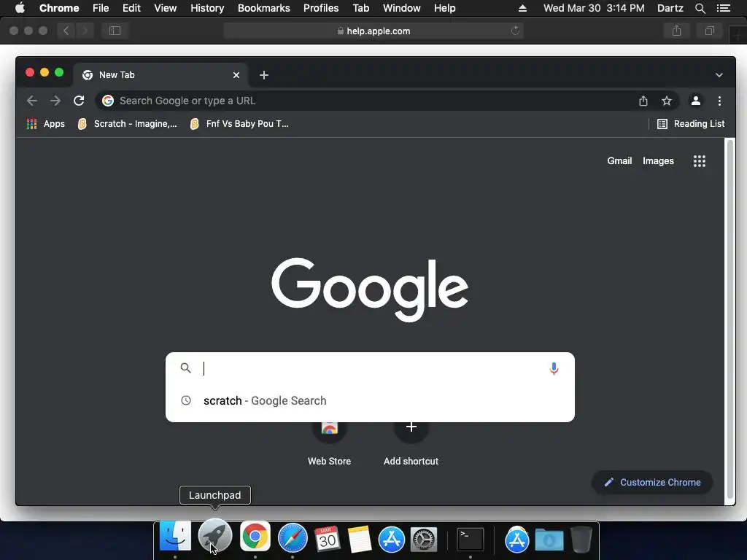Close the New Tab tab
Image resolution: width=747 pixels, height=560 pixels.
(236, 75)
